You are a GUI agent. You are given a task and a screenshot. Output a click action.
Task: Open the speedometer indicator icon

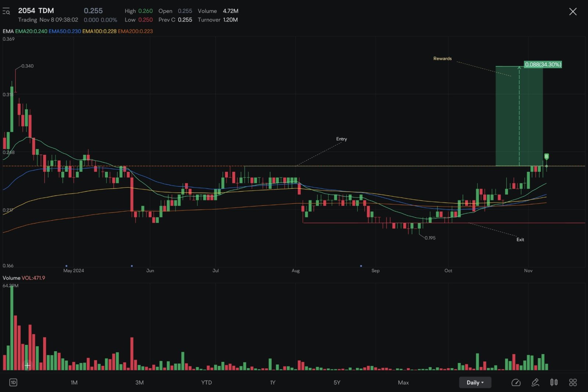pyautogui.click(x=516, y=382)
